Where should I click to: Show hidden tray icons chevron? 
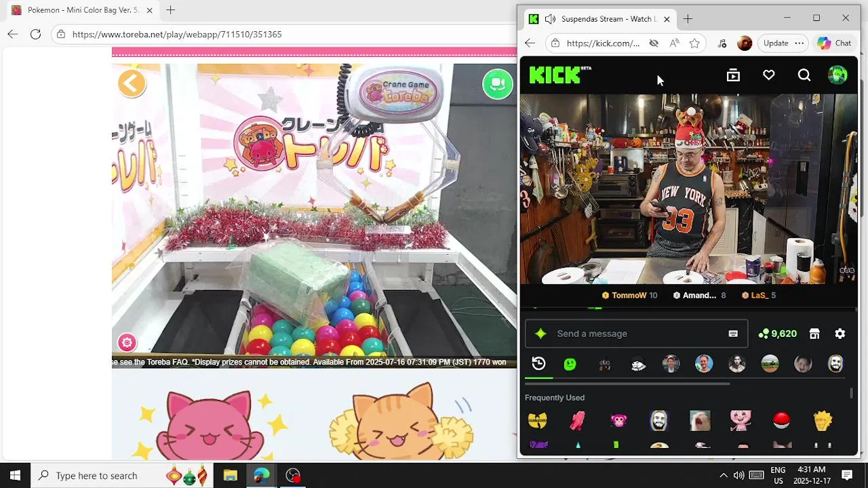point(723,475)
